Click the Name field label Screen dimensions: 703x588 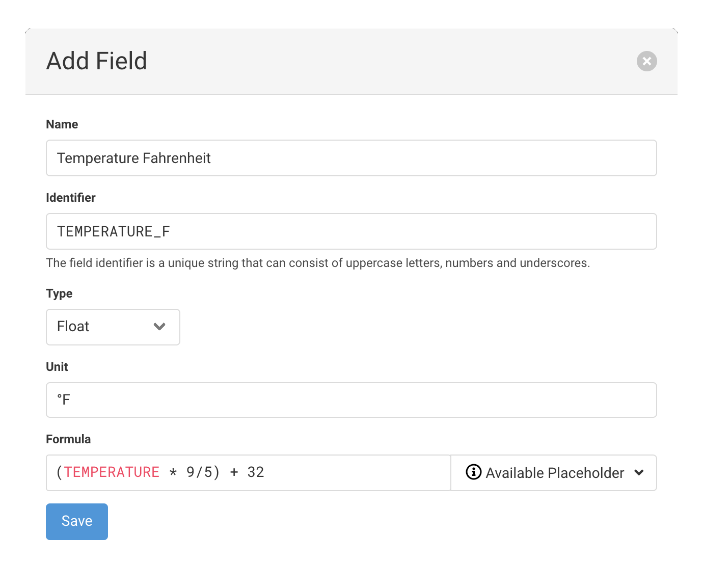[62, 124]
